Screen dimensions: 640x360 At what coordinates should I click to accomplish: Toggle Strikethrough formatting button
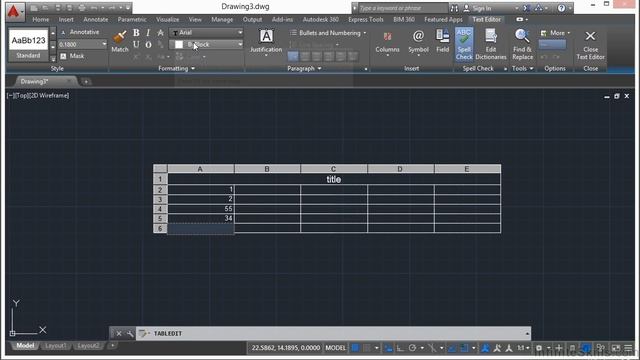[160, 33]
